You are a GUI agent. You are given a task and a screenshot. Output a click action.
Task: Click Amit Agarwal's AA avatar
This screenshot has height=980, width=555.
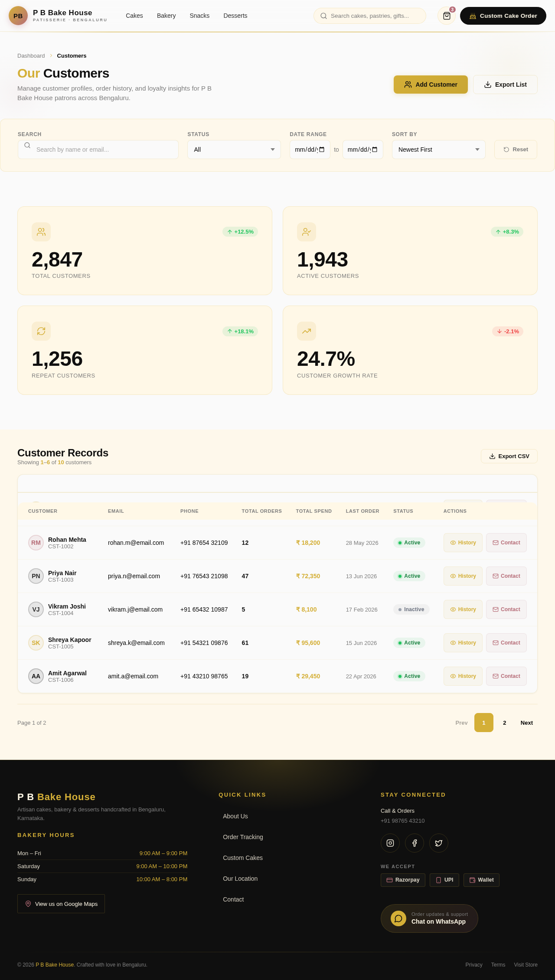point(36,676)
